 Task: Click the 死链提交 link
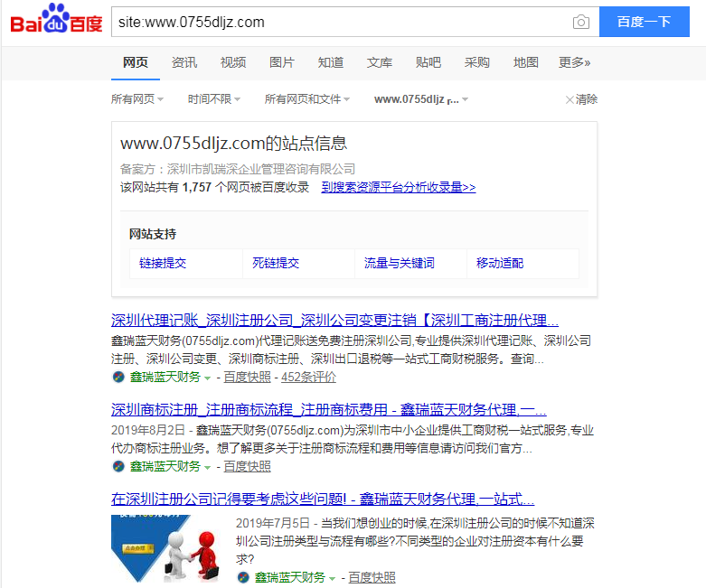276,263
